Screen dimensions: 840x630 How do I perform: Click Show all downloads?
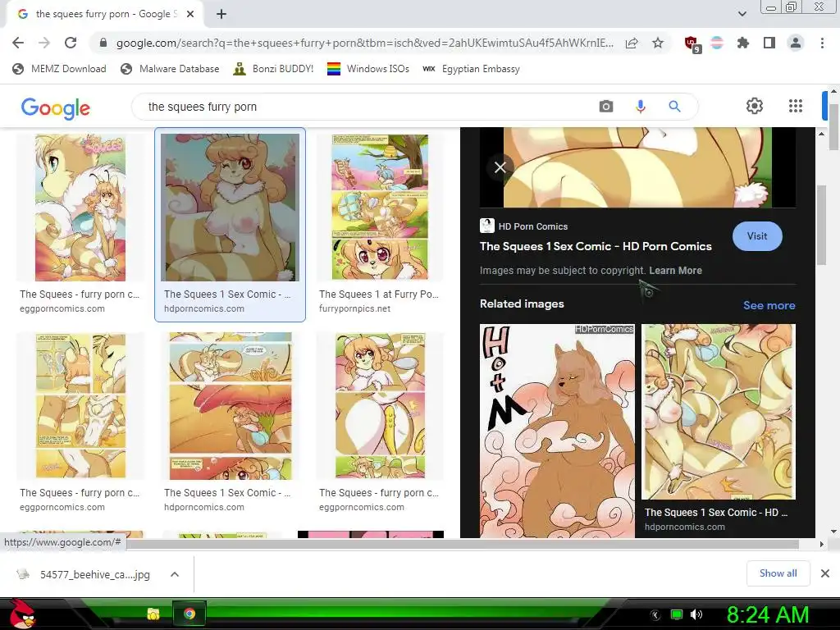coord(778,573)
